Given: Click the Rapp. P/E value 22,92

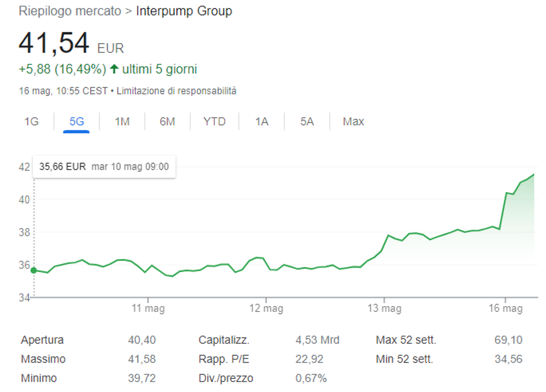Looking at the screenshot, I should (309, 359).
